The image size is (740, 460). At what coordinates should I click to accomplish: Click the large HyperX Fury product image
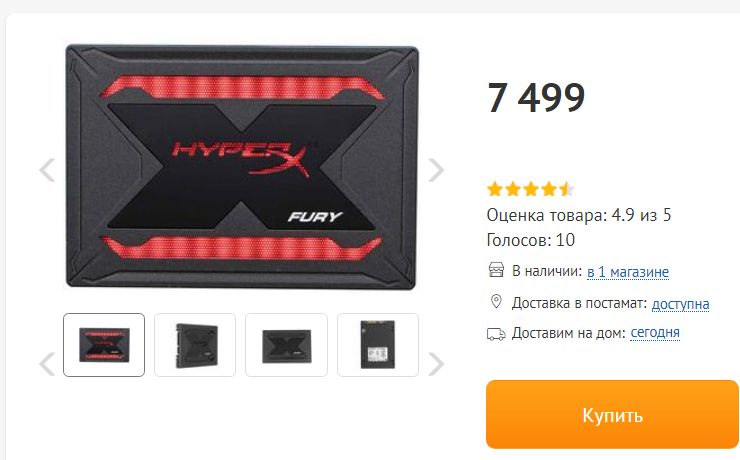click(242, 167)
